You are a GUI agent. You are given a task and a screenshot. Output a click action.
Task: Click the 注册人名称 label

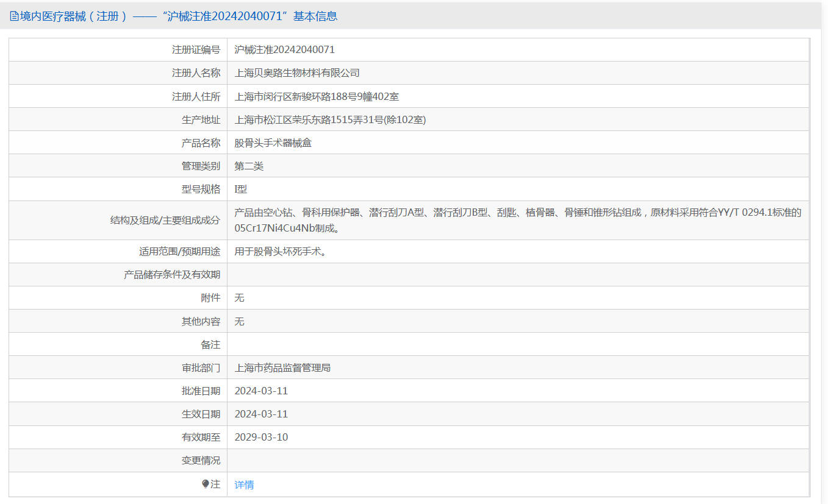tap(196, 73)
